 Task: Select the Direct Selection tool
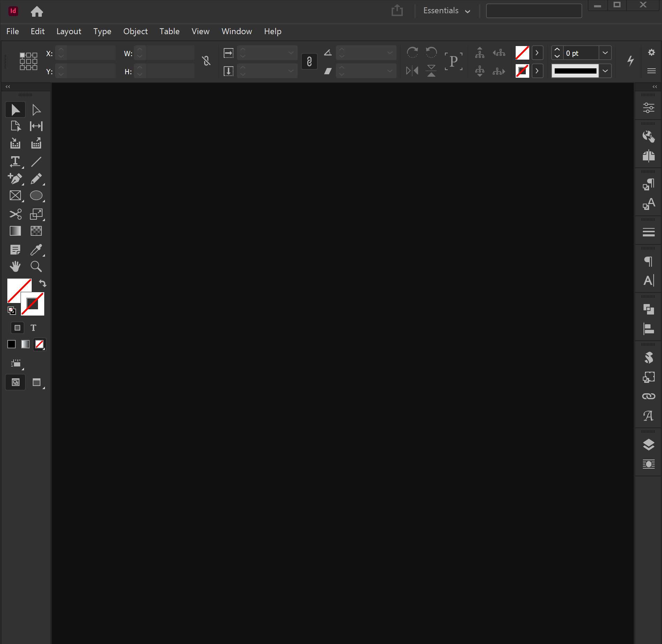click(36, 110)
